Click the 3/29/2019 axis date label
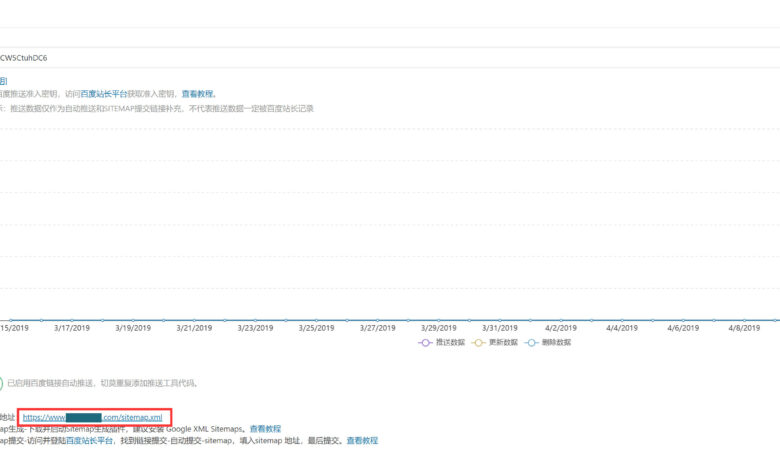780x460 pixels. click(x=439, y=328)
